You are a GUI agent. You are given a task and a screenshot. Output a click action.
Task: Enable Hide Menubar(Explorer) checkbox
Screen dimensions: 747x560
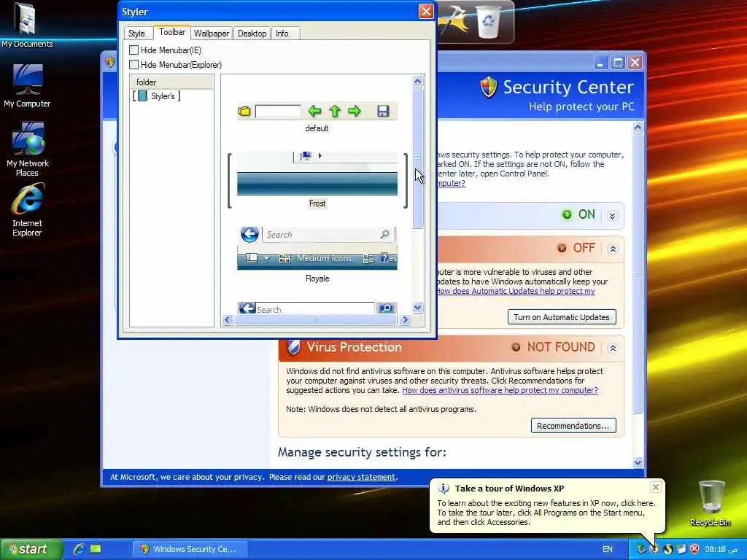[134, 65]
